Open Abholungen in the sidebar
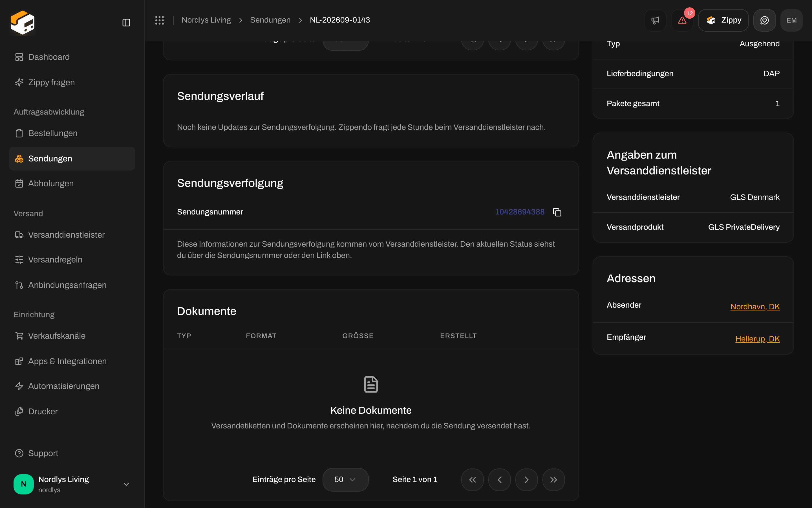 [72, 183]
